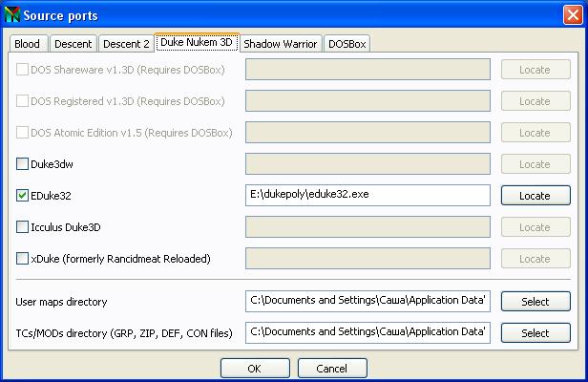This screenshot has height=382, width=588.
Task: Click Locate in the Duke3dw row
Action: coord(535,164)
